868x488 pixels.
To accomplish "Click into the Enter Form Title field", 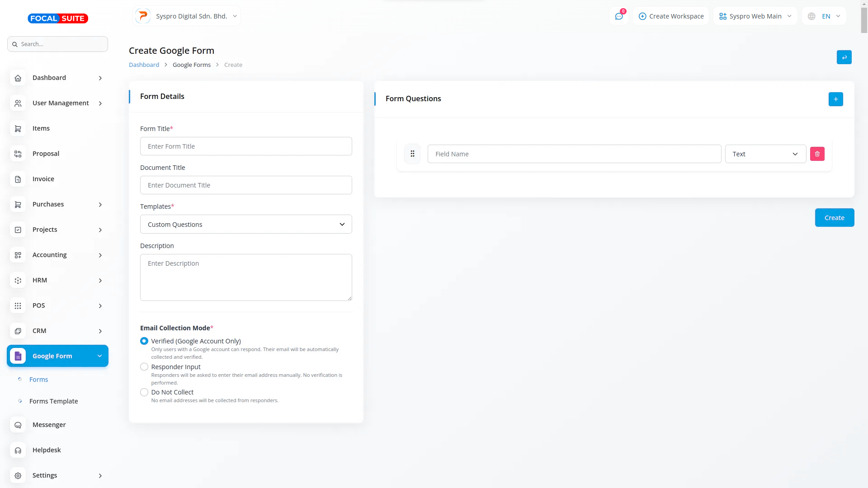I will (x=246, y=146).
